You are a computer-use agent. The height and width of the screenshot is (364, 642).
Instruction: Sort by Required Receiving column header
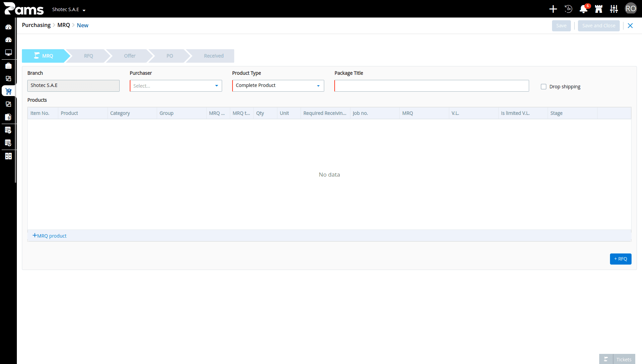[x=325, y=113]
